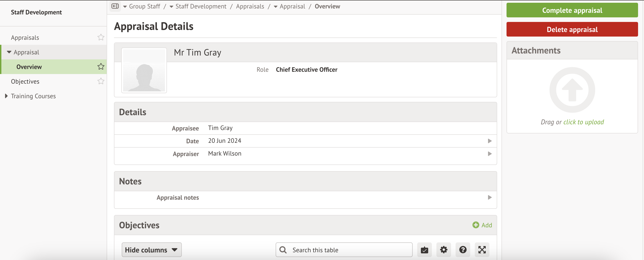
Task: Favorite the Appraisals menu item star
Action: [x=101, y=37]
